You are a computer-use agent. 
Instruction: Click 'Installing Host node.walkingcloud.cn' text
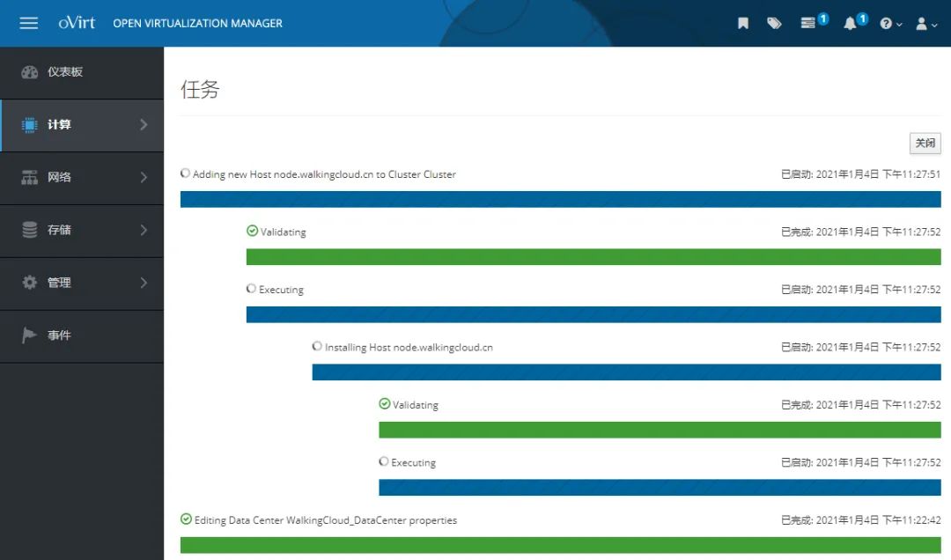tap(409, 347)
